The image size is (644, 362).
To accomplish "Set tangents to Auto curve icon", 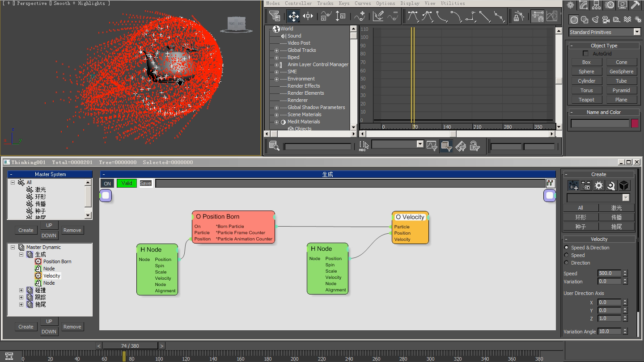I will click(413, 17).
